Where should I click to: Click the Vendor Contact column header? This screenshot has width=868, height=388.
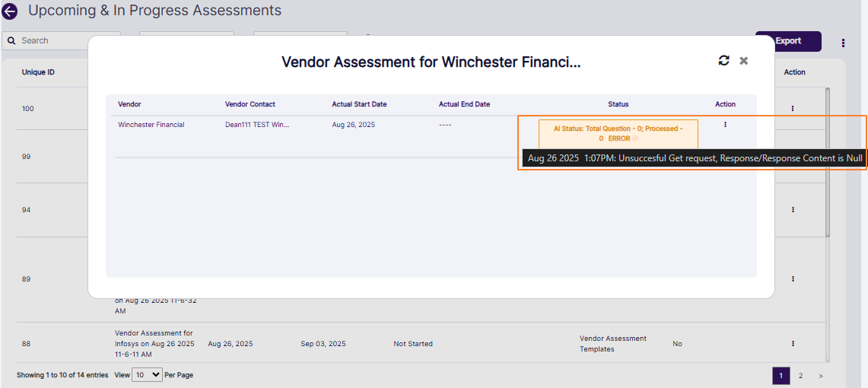pos(250,104)
